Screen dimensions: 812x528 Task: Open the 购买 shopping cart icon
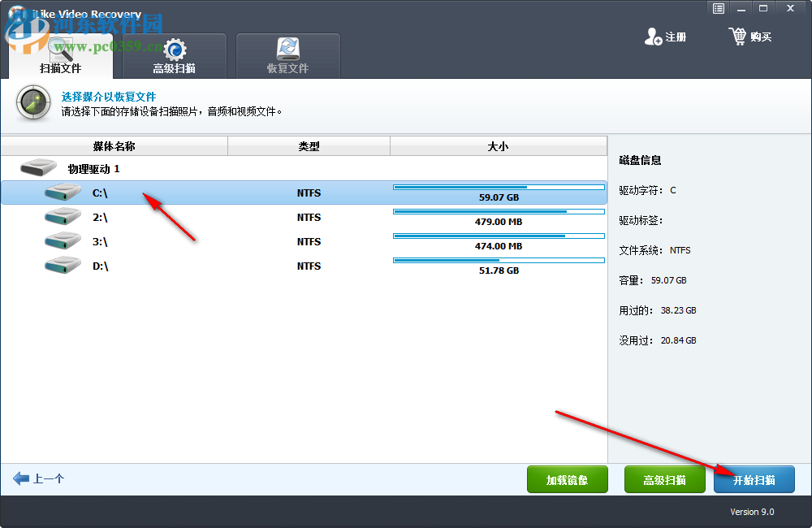point(739,37)
